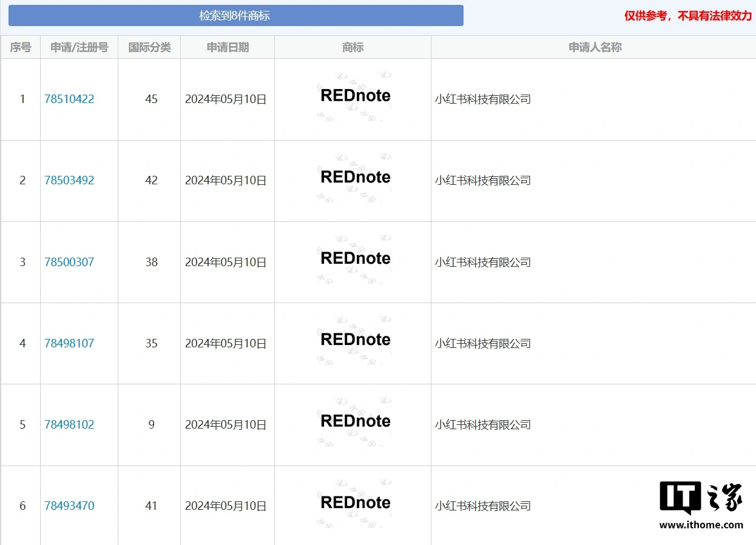Click 2024年05月10日 date for 78503492
The image size is (756, 545).
tap(226, 180)
